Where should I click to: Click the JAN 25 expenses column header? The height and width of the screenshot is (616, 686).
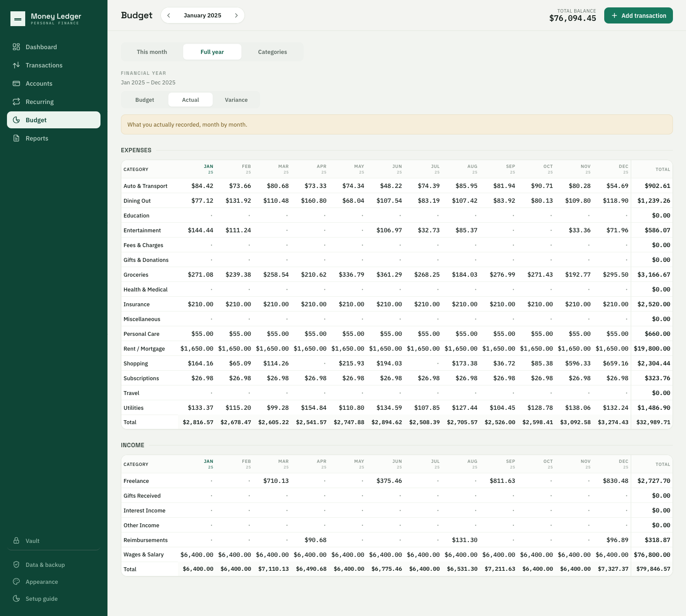[208, 169]
